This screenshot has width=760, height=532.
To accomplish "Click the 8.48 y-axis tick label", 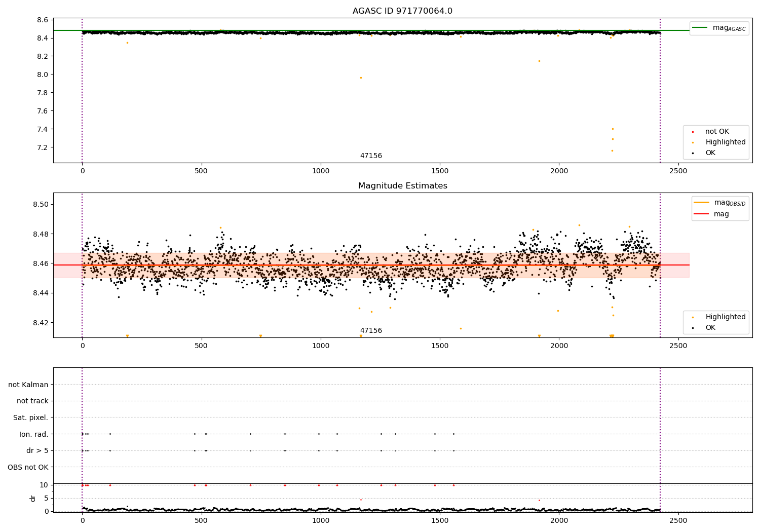I will pyautogui.click(x=41, y=234).
